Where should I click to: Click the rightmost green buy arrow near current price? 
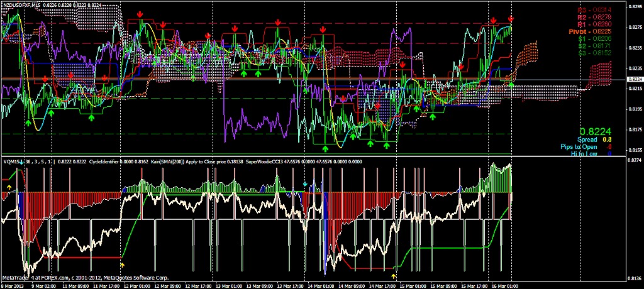pyautogui.click(x=511, y=84)
